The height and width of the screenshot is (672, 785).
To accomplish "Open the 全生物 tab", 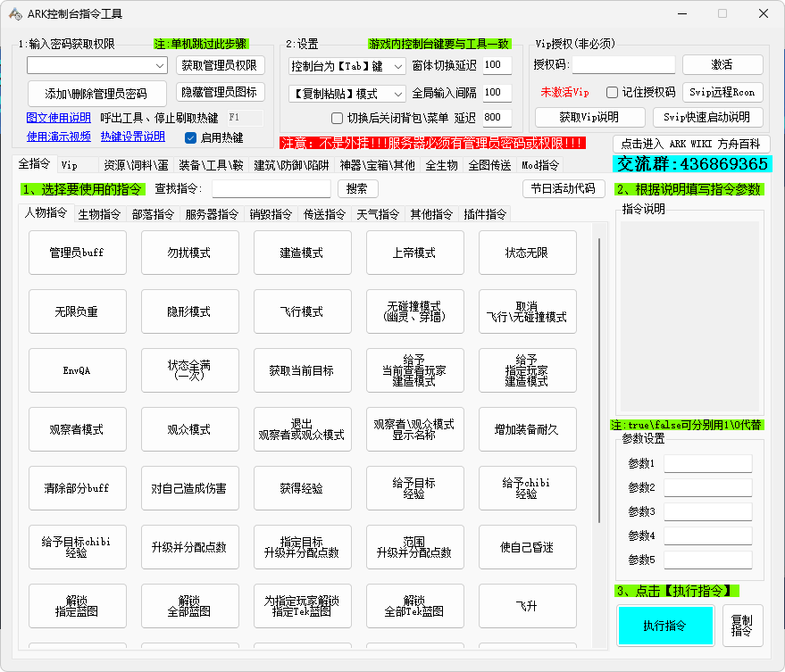I will (441, 165).
